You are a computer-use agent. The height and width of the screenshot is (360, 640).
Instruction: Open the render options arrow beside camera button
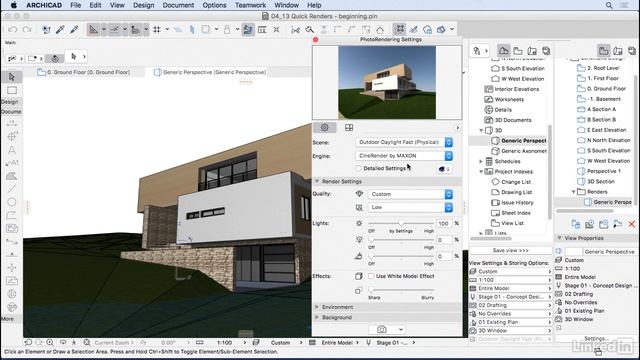401,329
